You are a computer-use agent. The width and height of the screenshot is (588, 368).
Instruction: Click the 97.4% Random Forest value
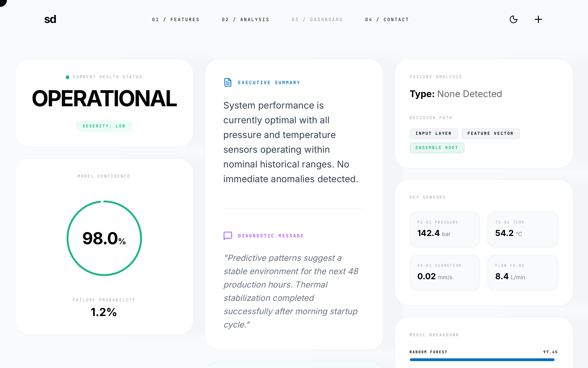click(x=550, y=352)
